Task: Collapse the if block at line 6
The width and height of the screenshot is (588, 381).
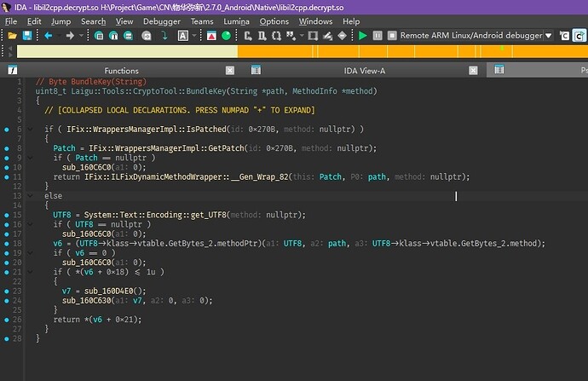Action: [30, 130]
